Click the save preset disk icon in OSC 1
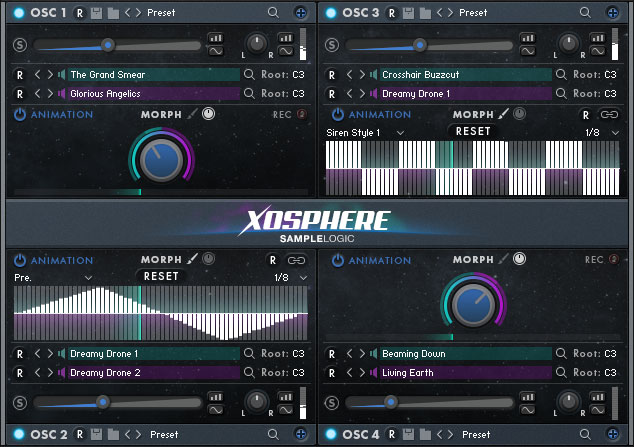Screen dimensions: 634x447 point(97,13)
